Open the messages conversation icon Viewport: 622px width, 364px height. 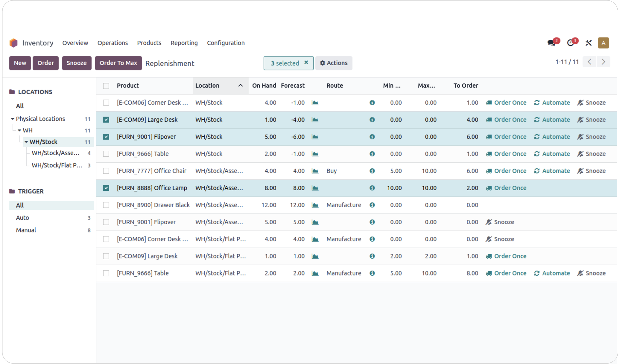point(551,43)
